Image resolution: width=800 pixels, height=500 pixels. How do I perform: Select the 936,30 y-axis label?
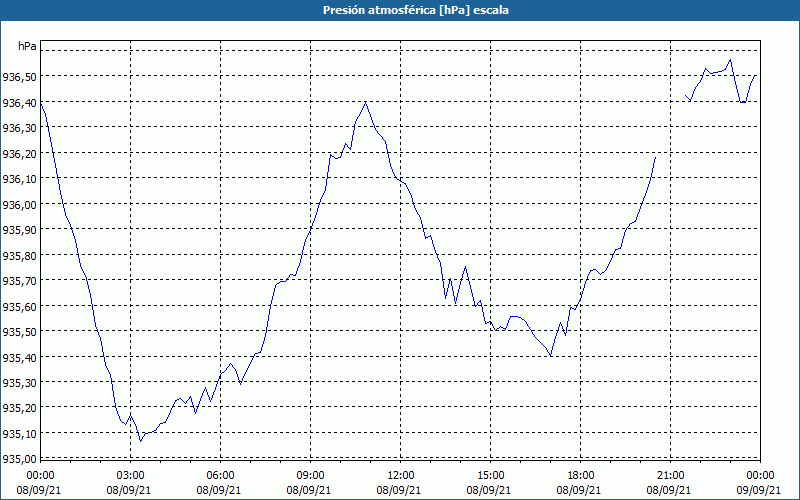pyautogui.click(x=19, y=128)
